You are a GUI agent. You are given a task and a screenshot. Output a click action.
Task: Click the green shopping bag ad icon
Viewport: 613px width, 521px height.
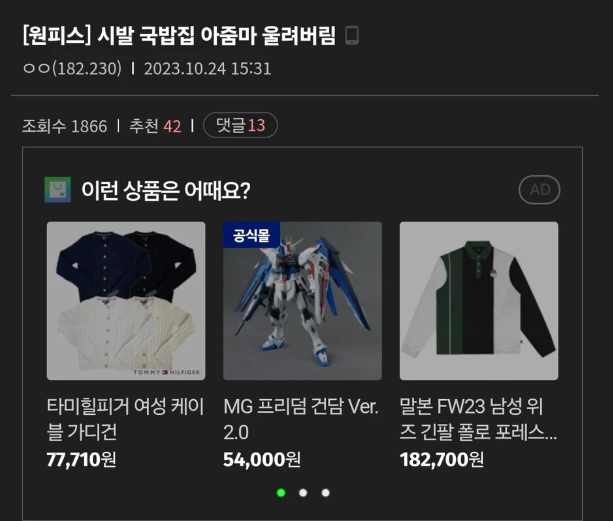[58, 190]
